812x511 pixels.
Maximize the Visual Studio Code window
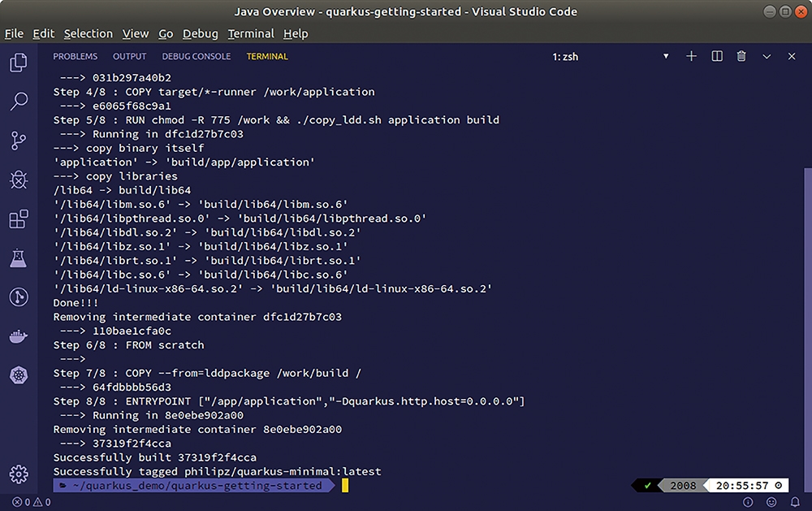pos(785,11)
